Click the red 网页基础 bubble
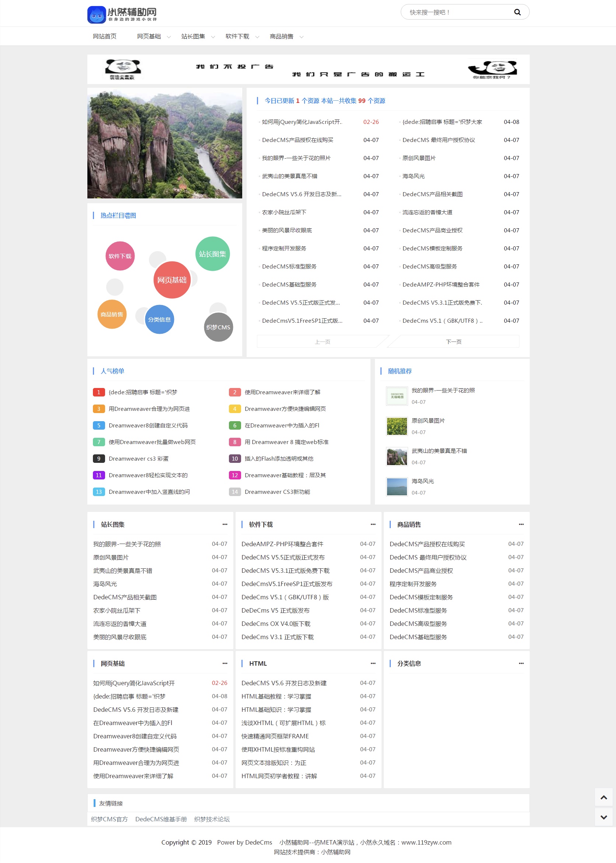Image resolution: width=616 pixels, height=863 pixels. coord(172,280)
